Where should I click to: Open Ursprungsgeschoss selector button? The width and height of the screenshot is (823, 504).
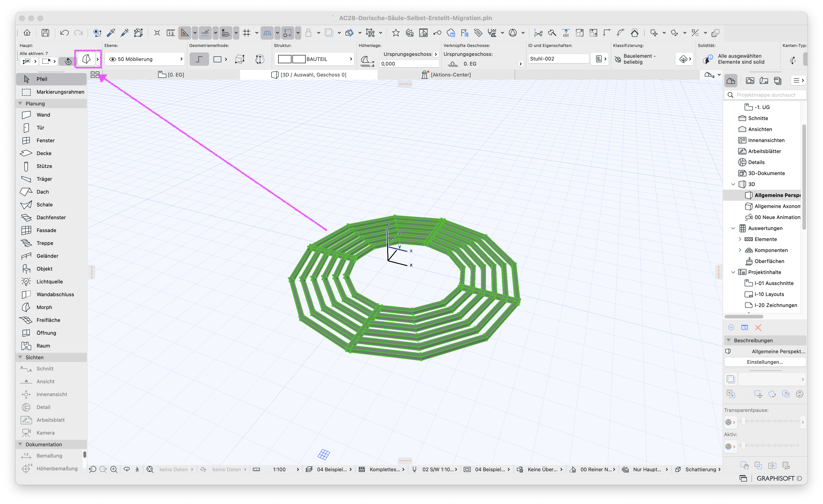click(436, 54)
